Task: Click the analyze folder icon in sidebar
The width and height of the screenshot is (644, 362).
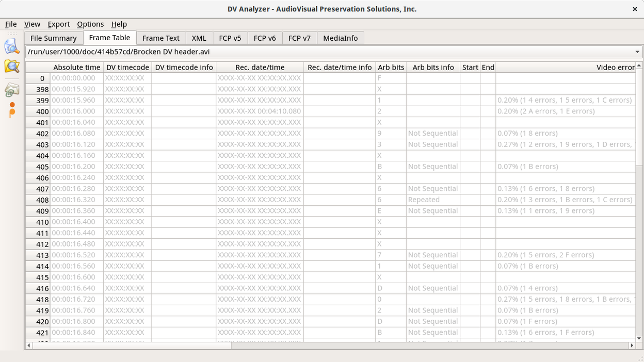Action: 12,66
